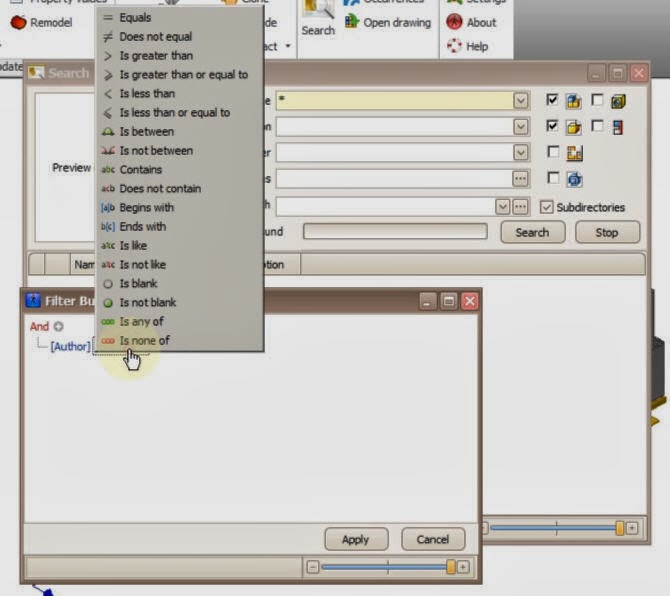Image resolution: width=670 pixels, height=596 pixels.
Task: Maximize the Filter Builder window
Action: coord(448,302)
